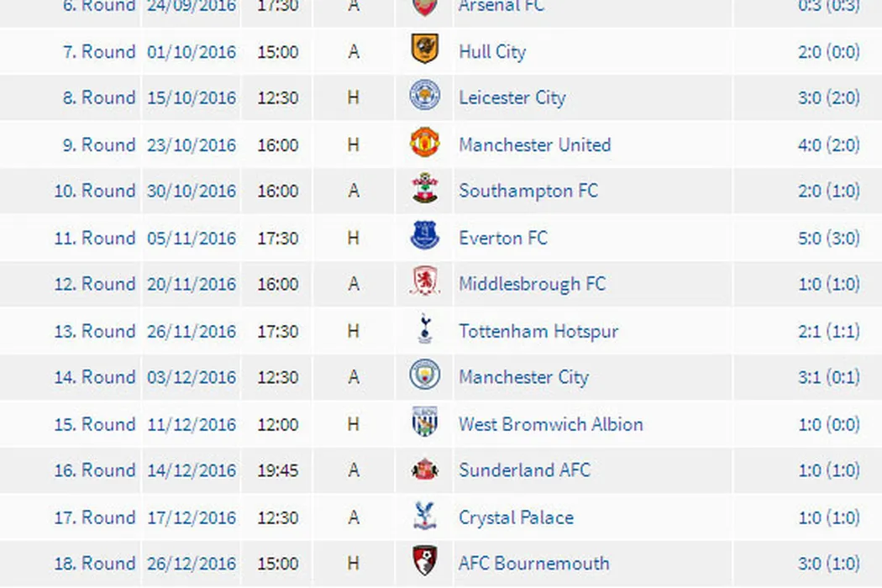Click the AFC Bournemouth club crest
882x588 pixels.
pos(424,563)
